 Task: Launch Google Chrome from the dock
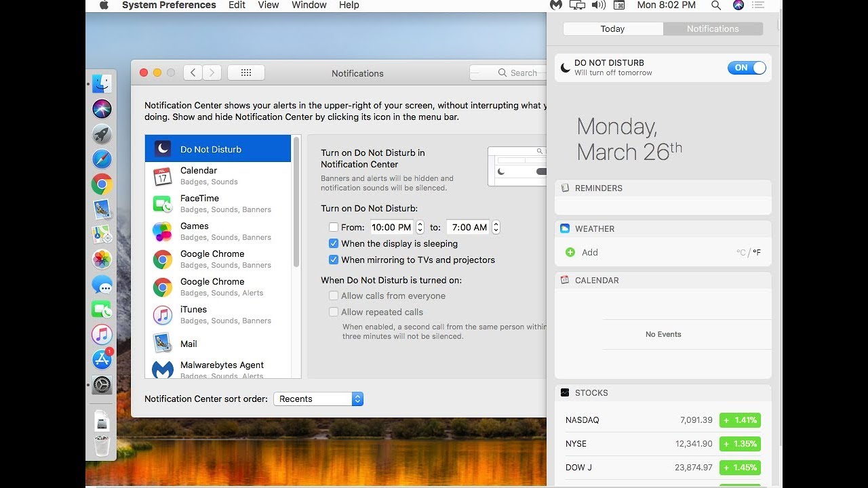pos(102,184)
